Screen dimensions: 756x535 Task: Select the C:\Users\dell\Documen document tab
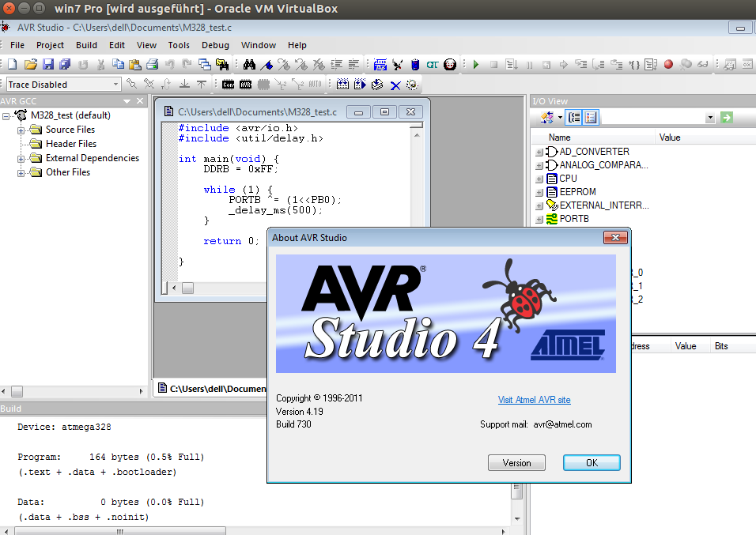pos(212,389)
